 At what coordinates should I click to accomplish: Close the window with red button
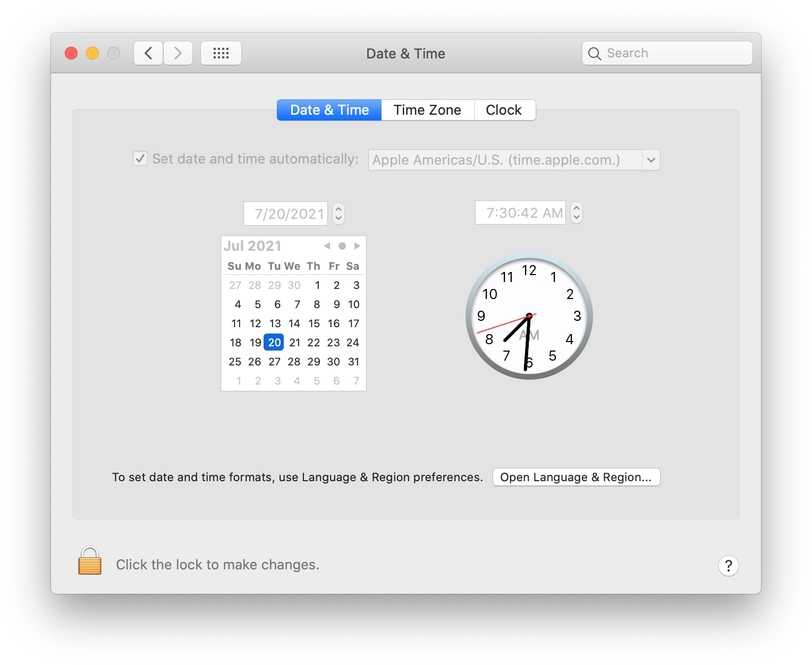(x=71, y=53)
